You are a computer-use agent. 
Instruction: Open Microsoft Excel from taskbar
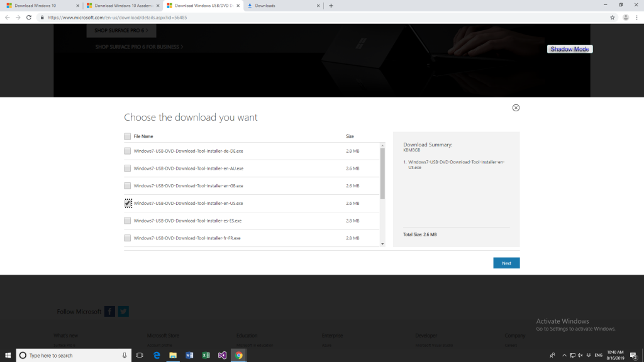[x=206, y=356]
